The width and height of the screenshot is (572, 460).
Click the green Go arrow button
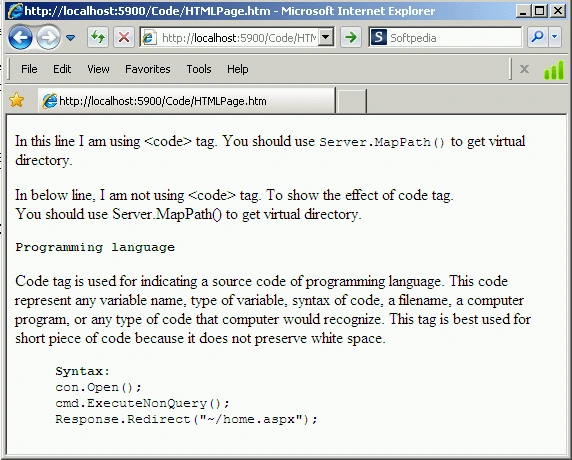pyautogui.click(x=351, y=37)
